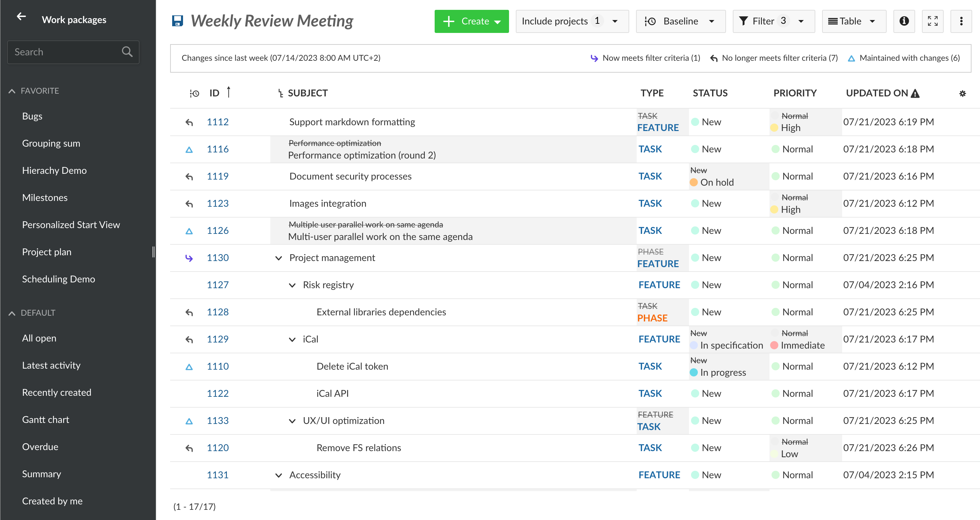Collapse the iCal feature row 1129
This screenshot has width=980, height=520.
click(x=291, y=338)
